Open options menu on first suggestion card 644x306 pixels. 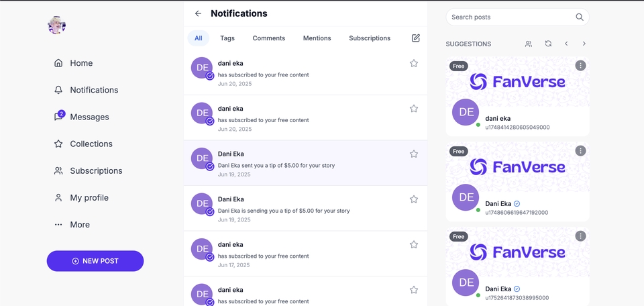pos(580,65)
